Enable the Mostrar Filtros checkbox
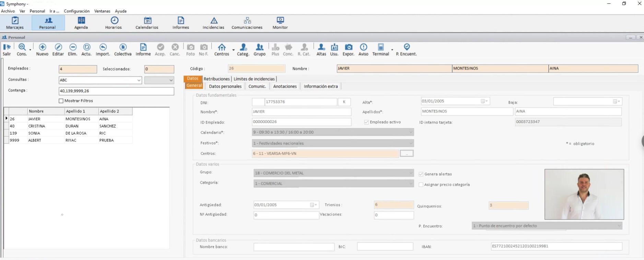 pos(61,101)
